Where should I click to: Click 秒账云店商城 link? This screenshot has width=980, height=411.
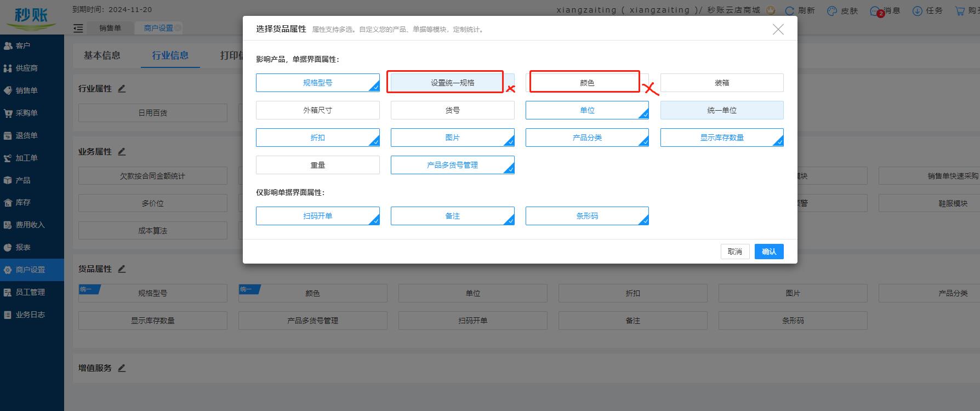click(734, 10)
